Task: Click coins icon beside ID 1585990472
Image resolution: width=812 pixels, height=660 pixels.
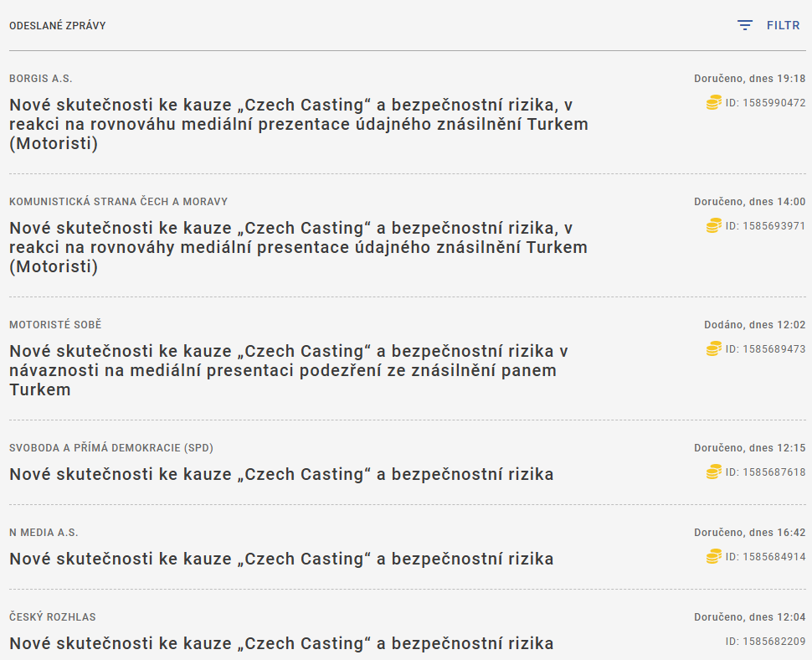Action: (x=713, y=103)
